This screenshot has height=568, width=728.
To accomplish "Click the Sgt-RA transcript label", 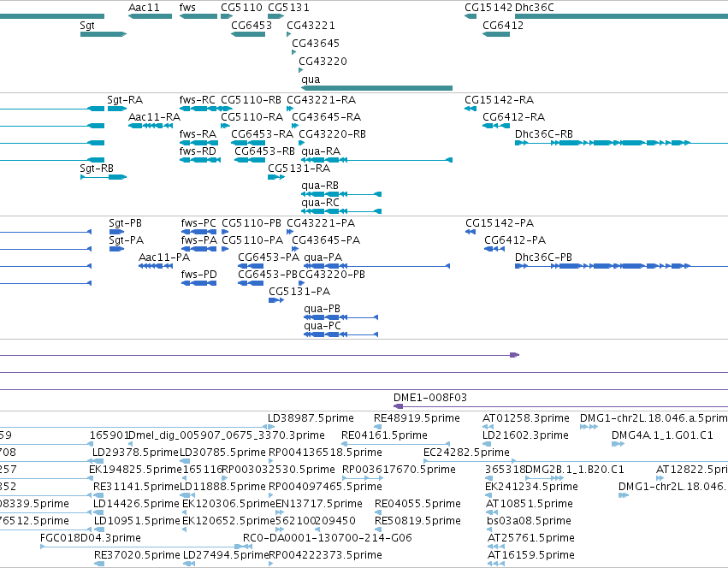I will click(125, 100).
